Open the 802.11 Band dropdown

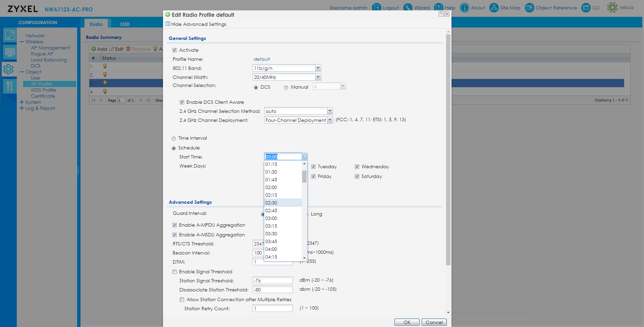(318, 68)
